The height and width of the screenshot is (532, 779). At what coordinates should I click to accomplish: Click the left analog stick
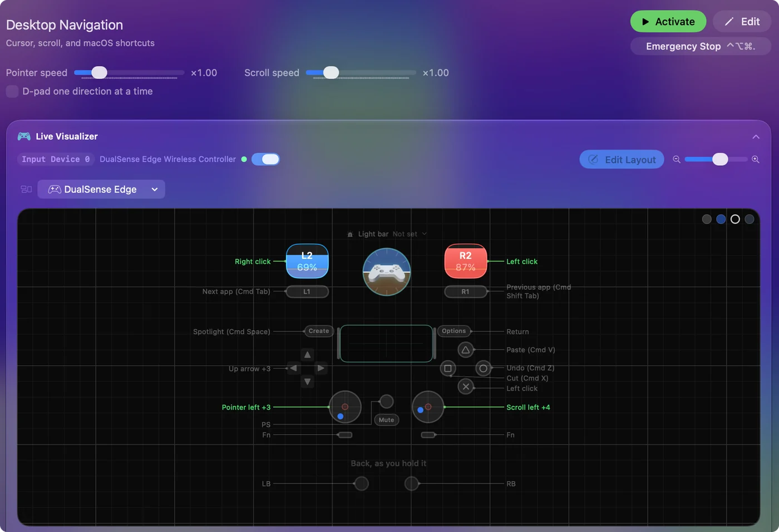pyautogui.click(x=345, y=407)
